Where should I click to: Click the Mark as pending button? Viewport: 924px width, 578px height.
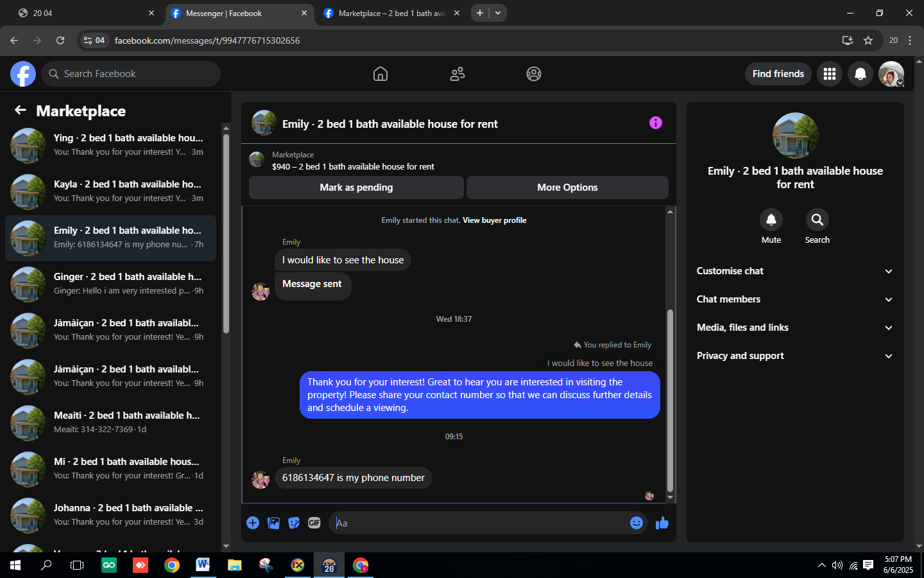[x=356, y=188]
